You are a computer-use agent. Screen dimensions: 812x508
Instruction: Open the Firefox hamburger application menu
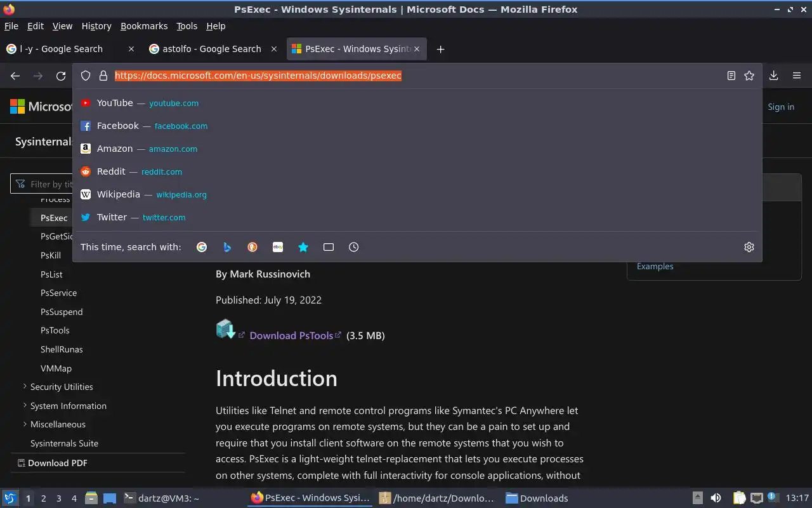(x=797, y=76)
